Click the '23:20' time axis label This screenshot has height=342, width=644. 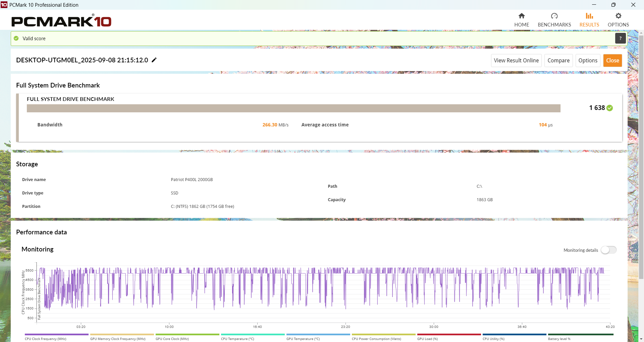tap(345, 327)
